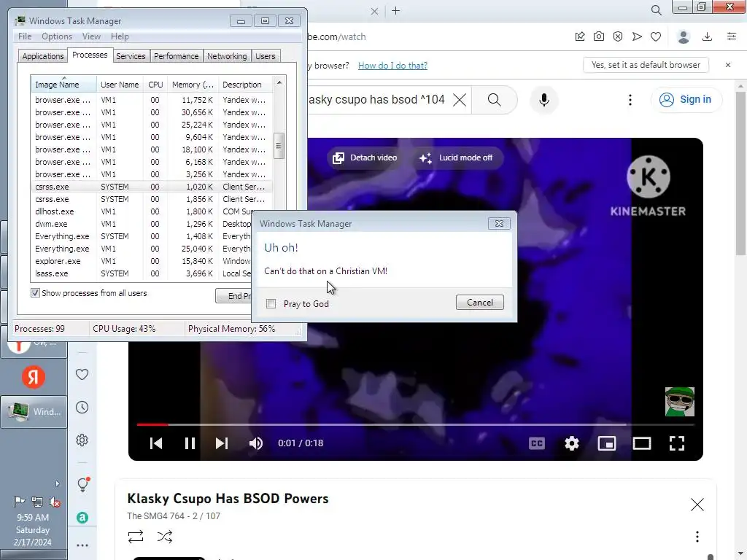Open browser downloads
This screenshot has width=747, height=560.
click(x=707, y=36)
